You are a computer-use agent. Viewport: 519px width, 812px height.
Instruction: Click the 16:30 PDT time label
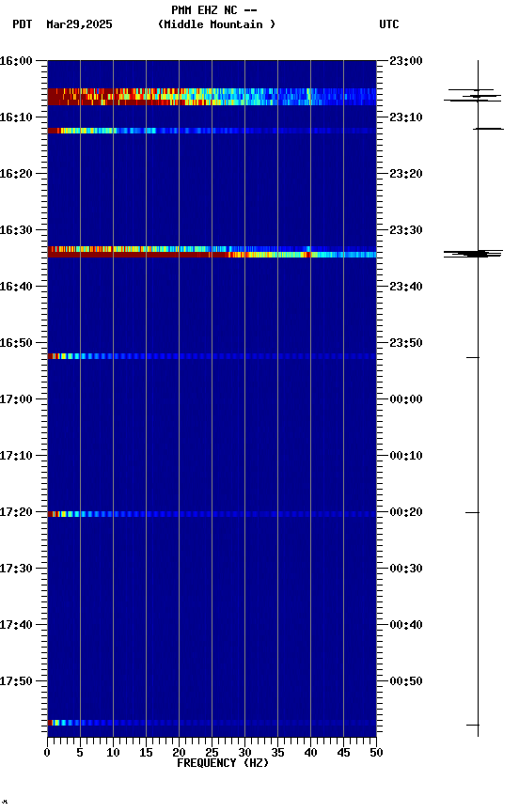click(x=16, y=230)
